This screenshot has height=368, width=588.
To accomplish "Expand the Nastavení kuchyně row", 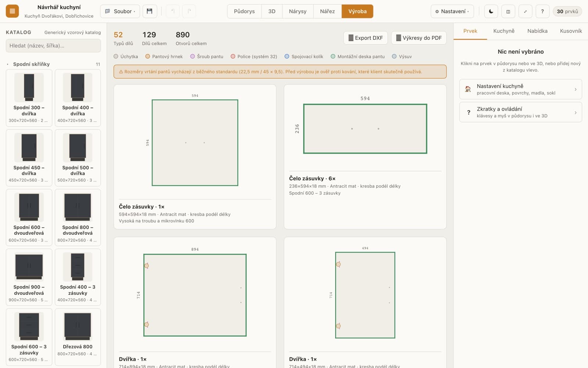I will [x=520, y=89].
